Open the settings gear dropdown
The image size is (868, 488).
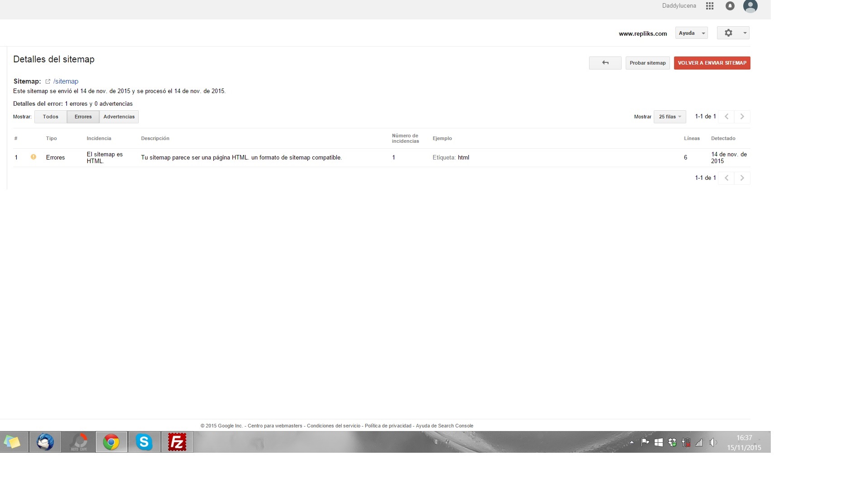pyautogui.click(x=733, y=33)
